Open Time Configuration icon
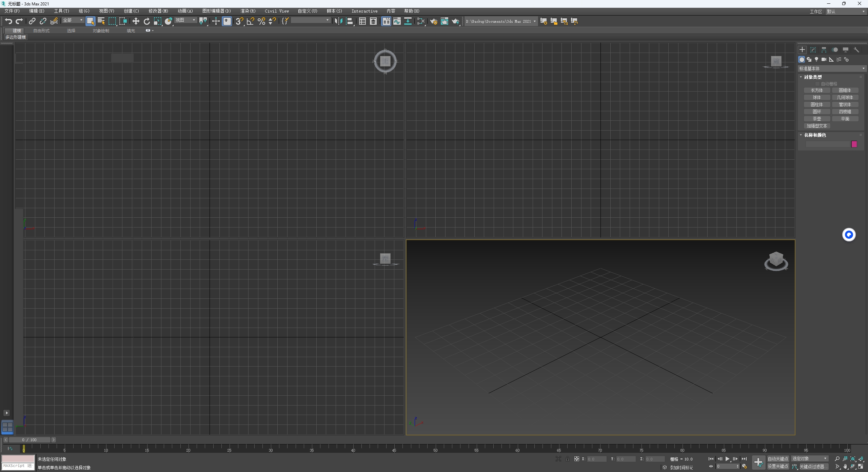 pos(745,467)
